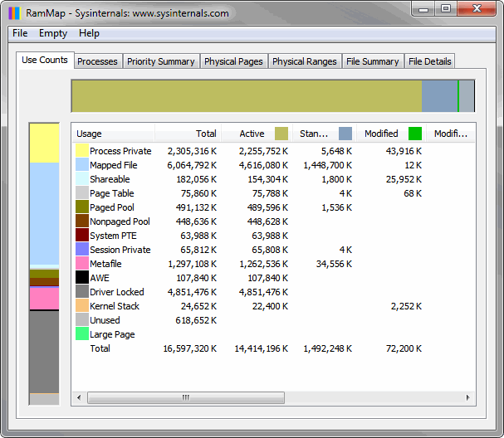Open the Empty menu
504x438 pixels.
tap(53, 33)
